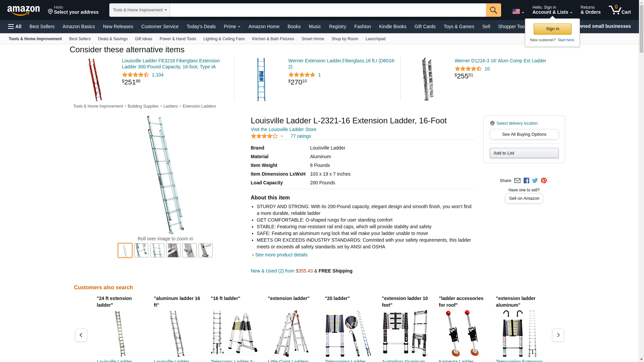Viewport: 644px width, 362px height.
Task: Open the shopping cart icon
Action: pyautogui.click(x=620, y=10)
